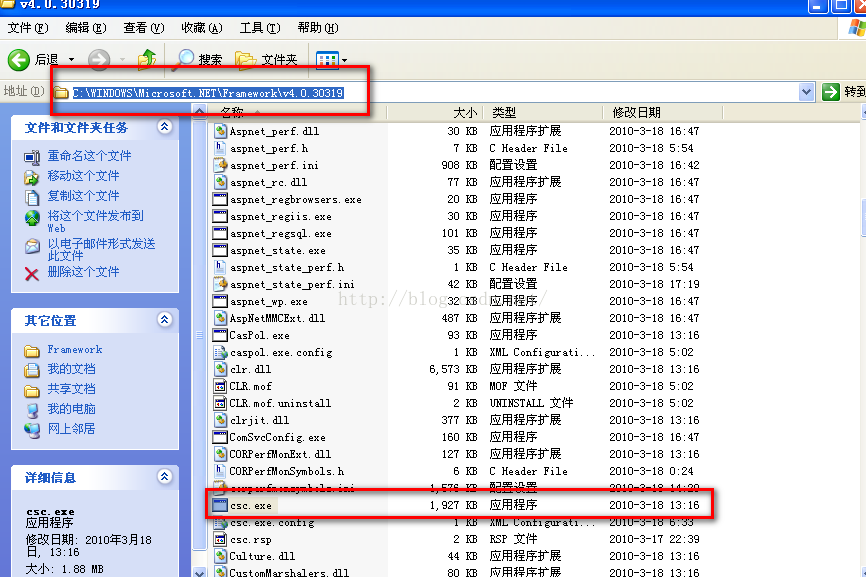
Task: Select Aspnet_perf.dll file icon
Action: (x=220, y=131)
